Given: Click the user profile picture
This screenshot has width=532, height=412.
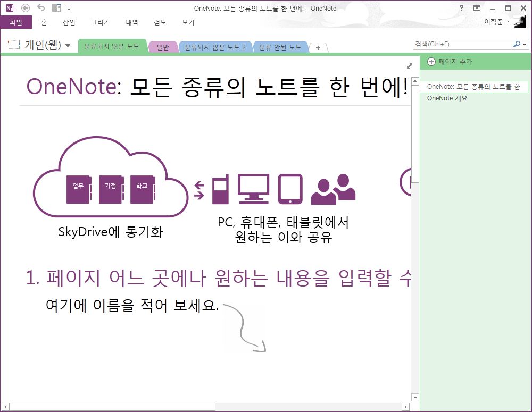Looking at the screenshot, I should 520,22.
